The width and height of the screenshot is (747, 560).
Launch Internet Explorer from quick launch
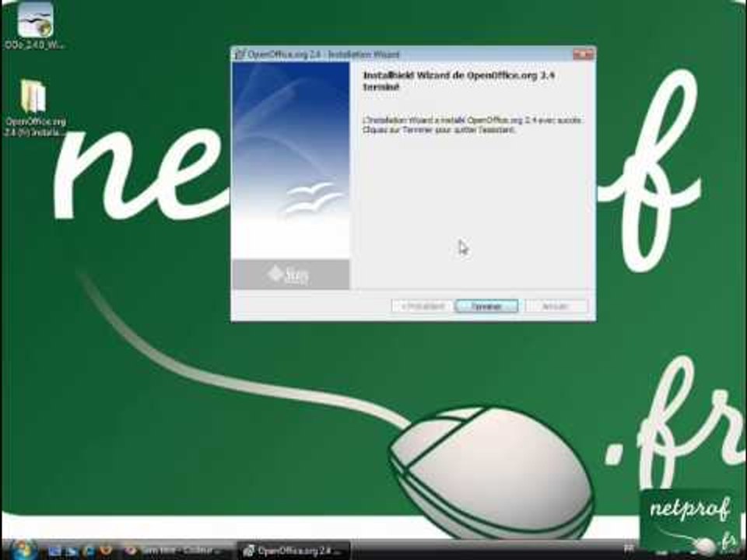point(89,551)
